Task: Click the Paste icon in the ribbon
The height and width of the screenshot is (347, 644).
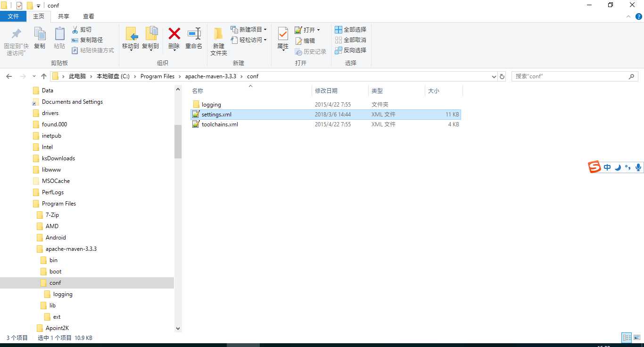Action: click(x=59, y=34)
